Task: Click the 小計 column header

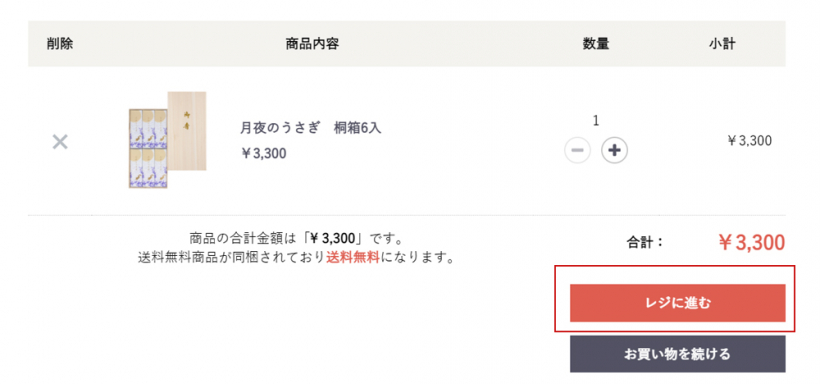Action: coord(722,44)
